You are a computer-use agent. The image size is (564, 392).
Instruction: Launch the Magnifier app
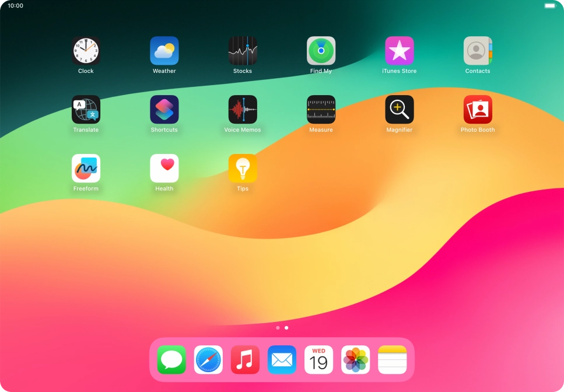pos(400,110)
